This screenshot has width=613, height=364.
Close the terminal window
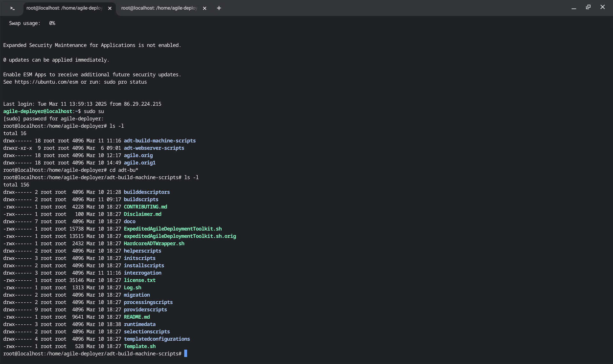tap(602, 7)
